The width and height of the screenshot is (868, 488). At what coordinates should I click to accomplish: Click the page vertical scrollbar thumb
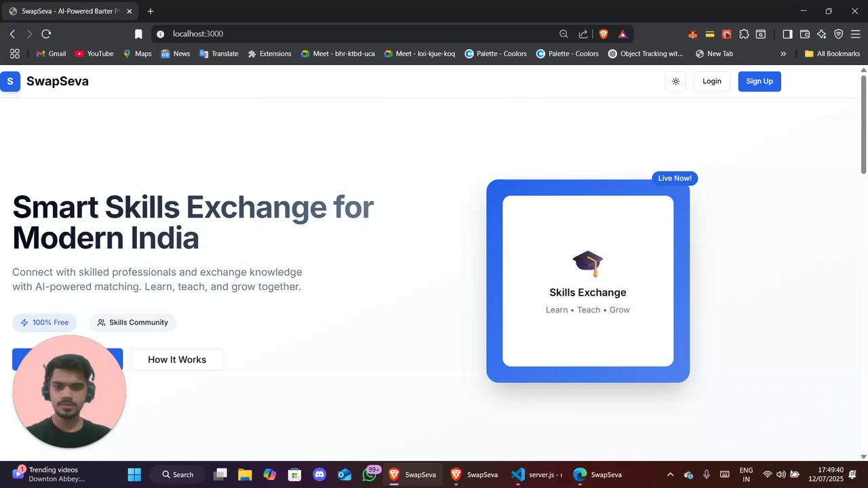pyautogui.click(x=863, y=124)
